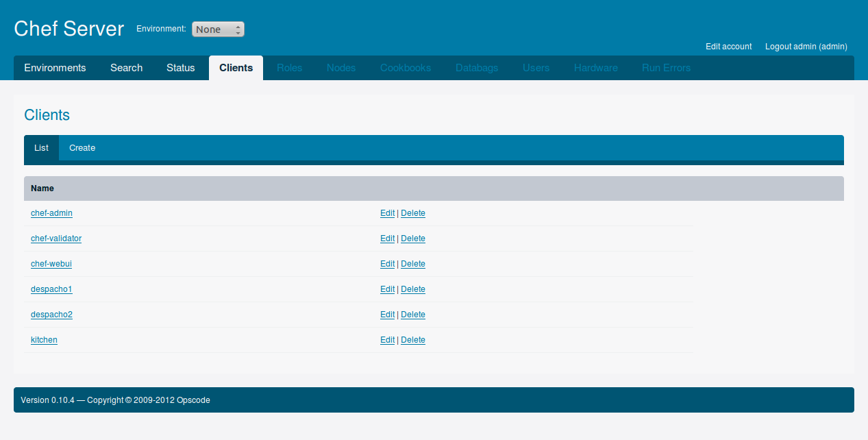The height and width of the screenshot is (440, 868).
Task: Edit the despacho2 client
Action: click(387, 315)
